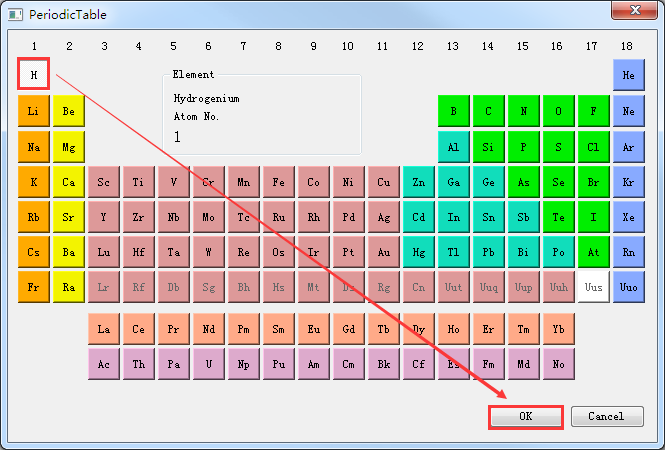Select the Neon (Ne) element
Image resolution: width=665 pixels, height=450 pixels.
pos(629,111)
